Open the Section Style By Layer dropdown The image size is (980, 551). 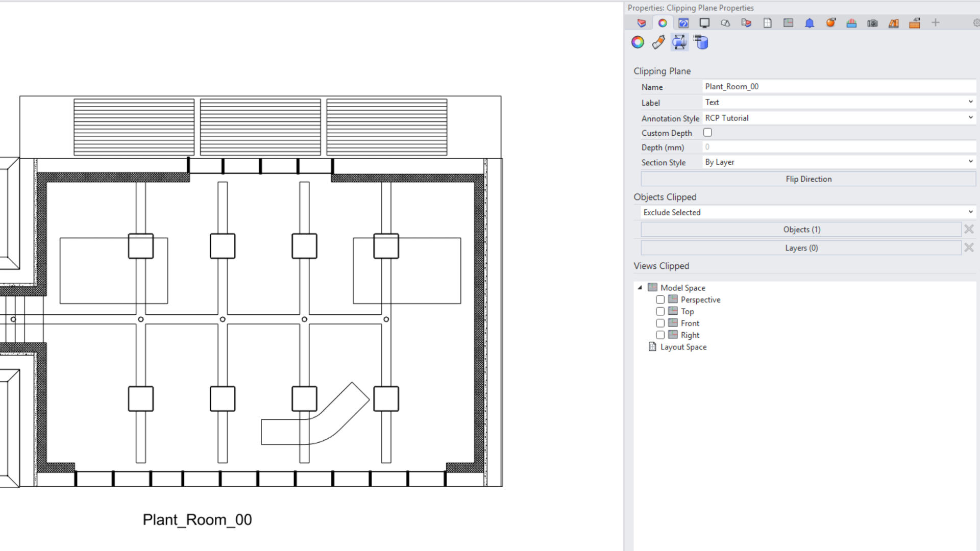click(839, 162)
